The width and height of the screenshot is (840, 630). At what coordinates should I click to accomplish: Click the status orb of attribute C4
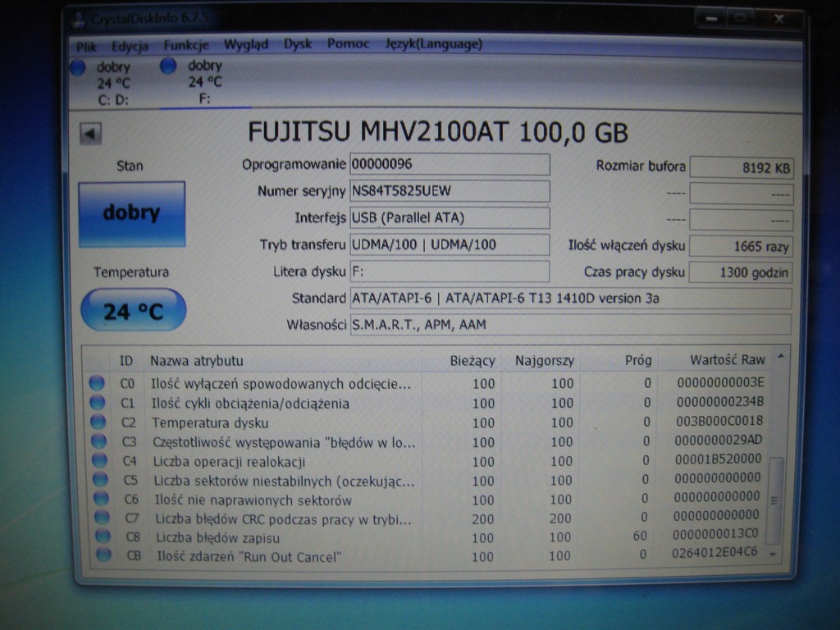pos(99,460)
